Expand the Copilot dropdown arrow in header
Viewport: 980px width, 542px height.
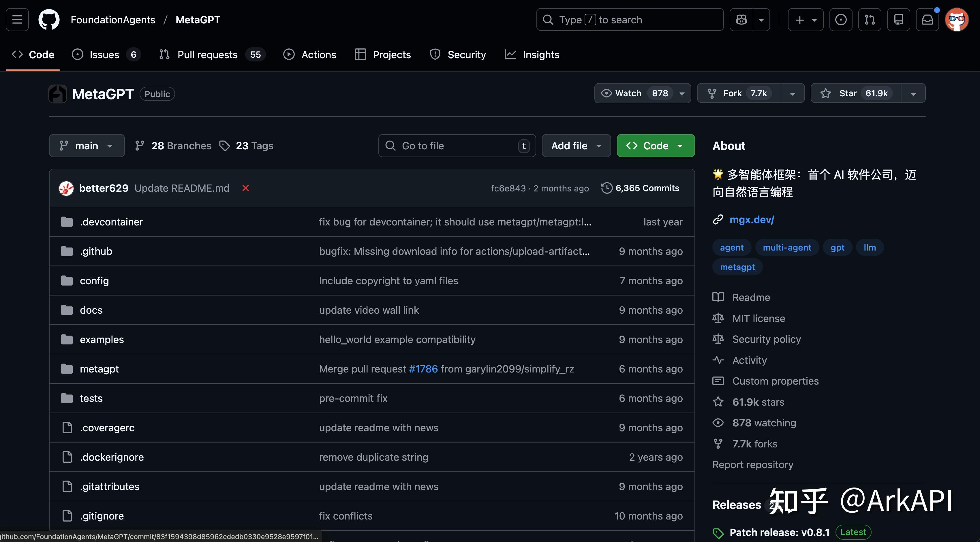762,19
